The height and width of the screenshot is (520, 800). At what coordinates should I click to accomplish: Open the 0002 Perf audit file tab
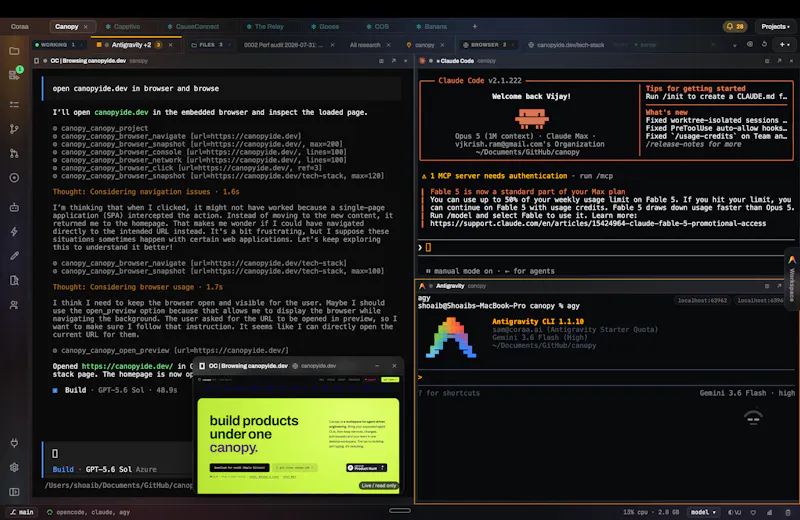tap(283, 45)
